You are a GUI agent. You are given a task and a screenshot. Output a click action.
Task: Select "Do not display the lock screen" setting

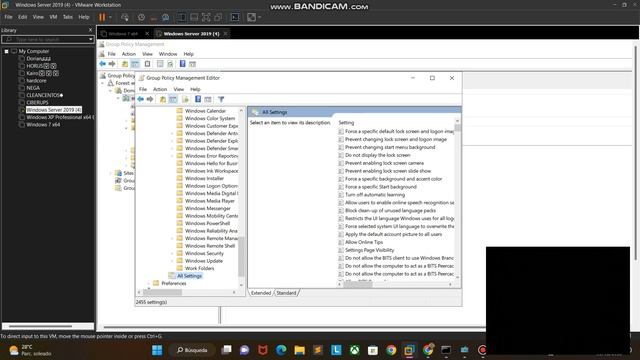tap(378, 155)
